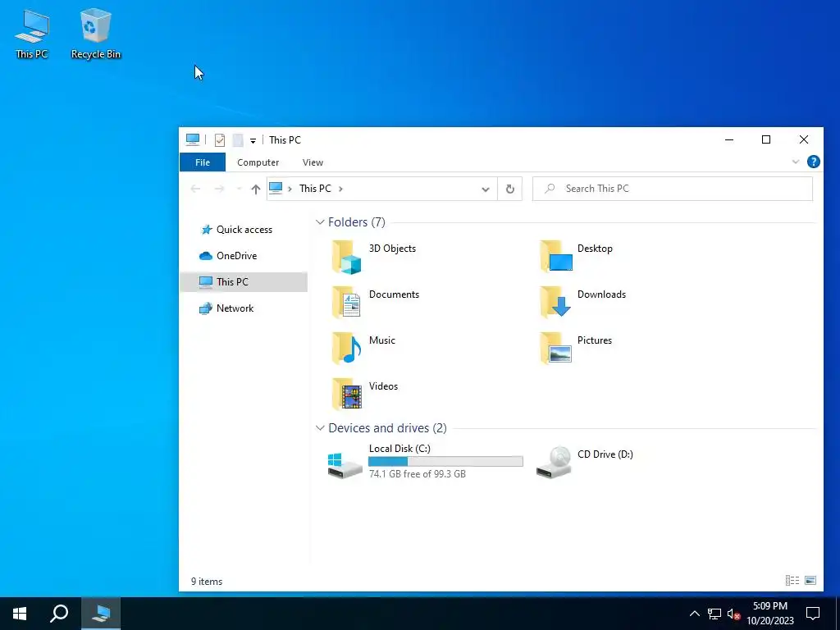Collapse the Folders (7) group
This screenshot has width=840, height=630.
pyautogui.click(x=320, y=222)
